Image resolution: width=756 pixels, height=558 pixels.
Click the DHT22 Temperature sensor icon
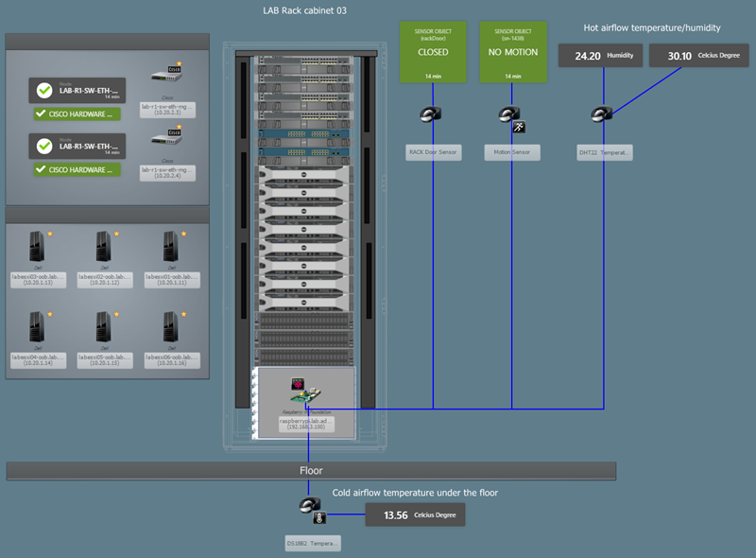point(601,114)
